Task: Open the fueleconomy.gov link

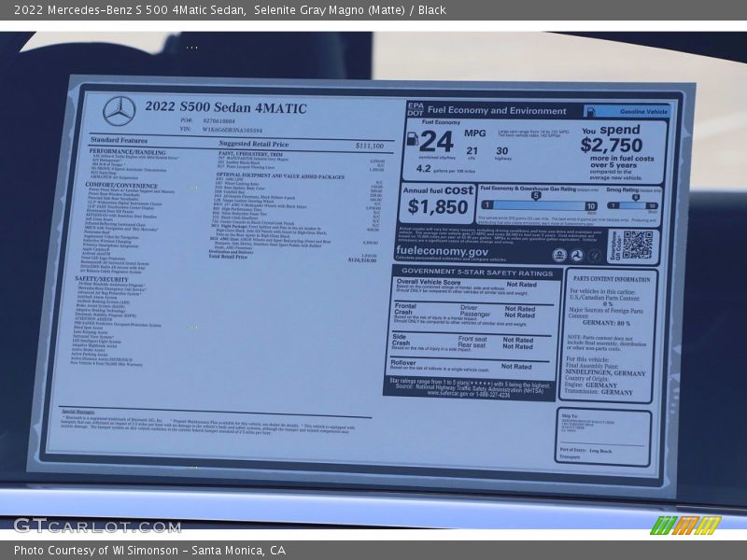Action: pos(441,252)
